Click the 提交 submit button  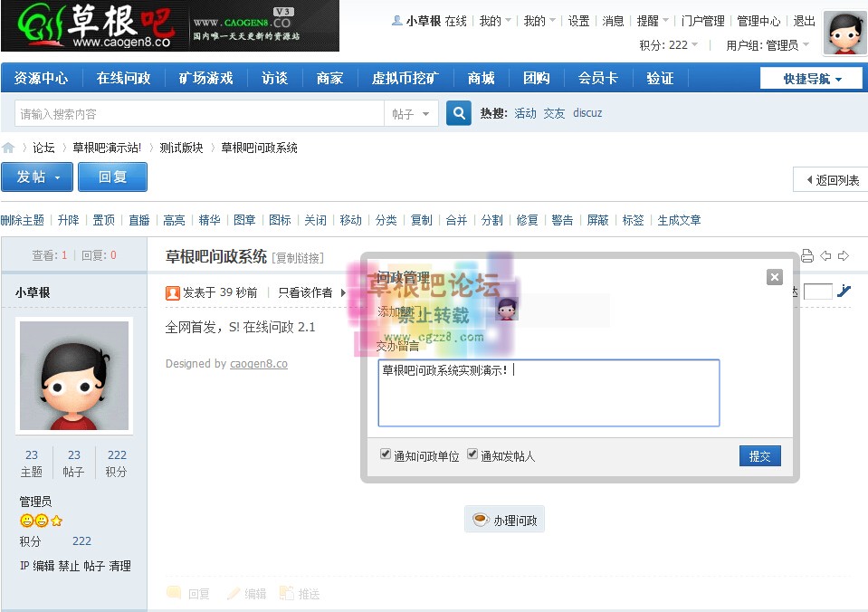pyautogui.click(x=759, y=455)
